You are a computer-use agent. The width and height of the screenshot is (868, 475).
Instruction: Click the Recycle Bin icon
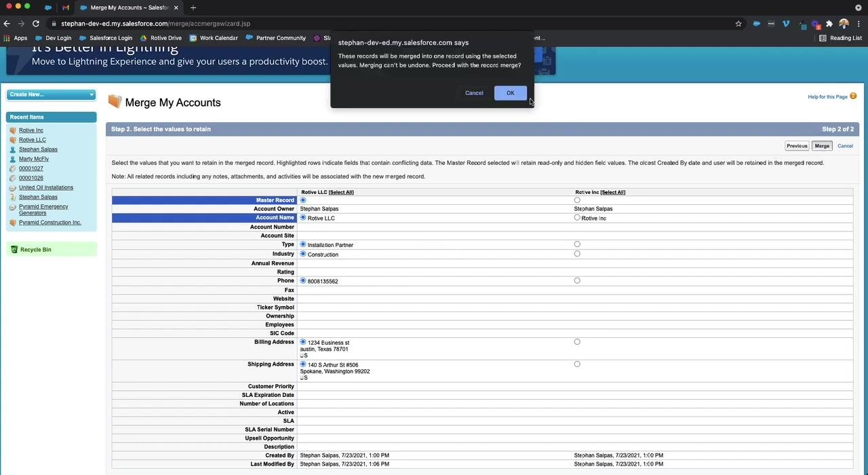pyautogui.click(x=14, y=250)
